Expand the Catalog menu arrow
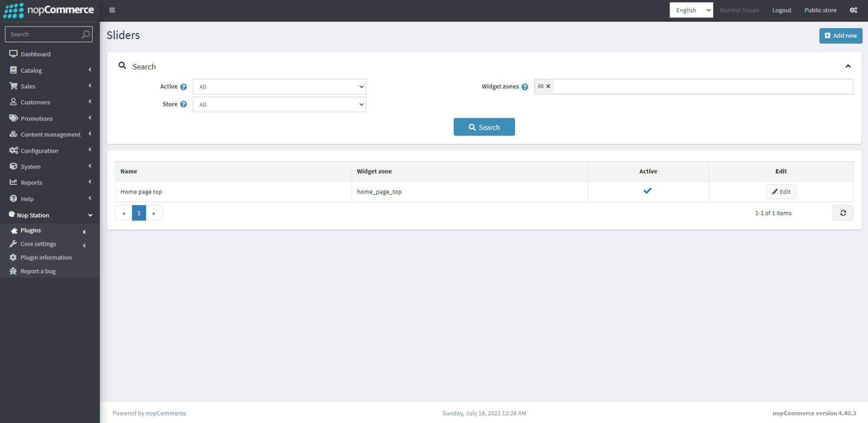The width and height of the screenshot is (868, 423). click(90, 69)
